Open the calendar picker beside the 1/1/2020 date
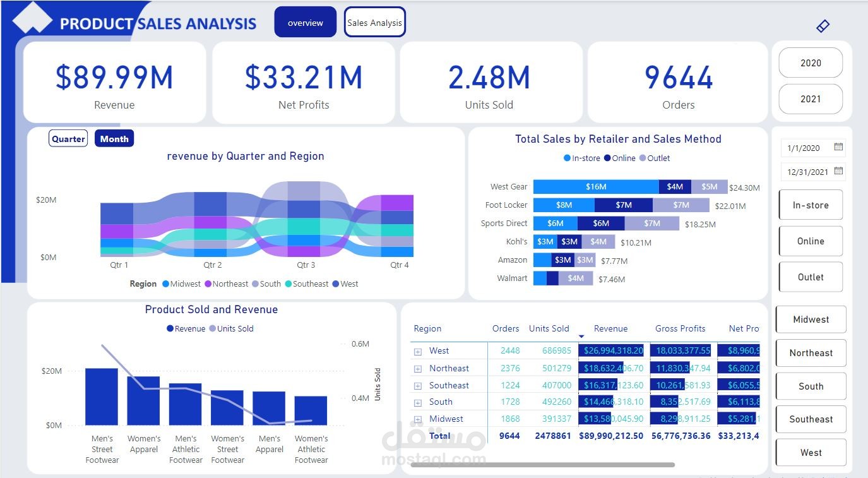 [838, 147]
